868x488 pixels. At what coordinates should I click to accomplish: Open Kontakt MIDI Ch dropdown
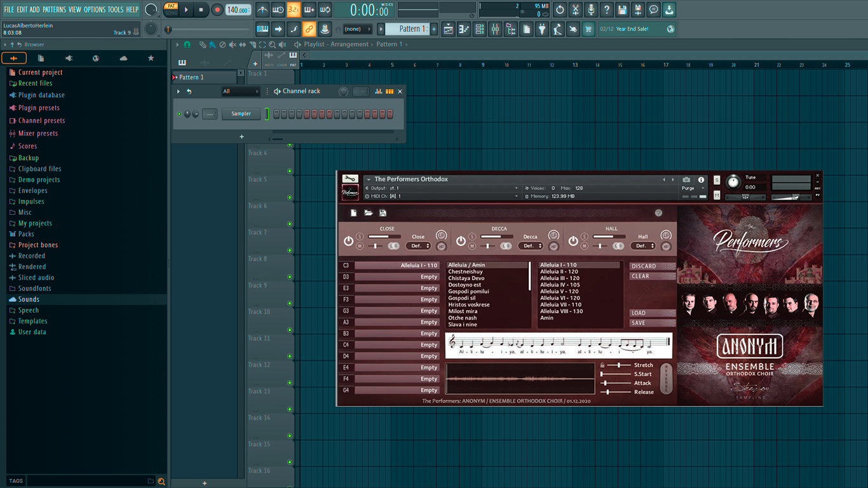442,196
